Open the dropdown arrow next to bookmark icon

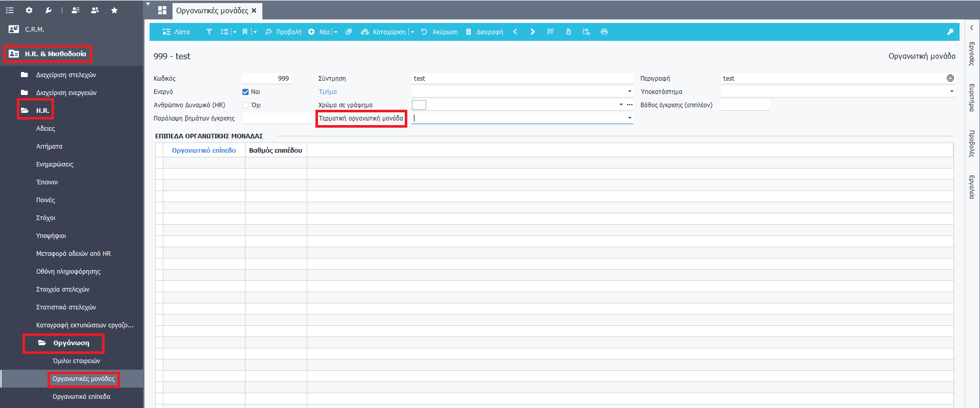coord(255,32)
